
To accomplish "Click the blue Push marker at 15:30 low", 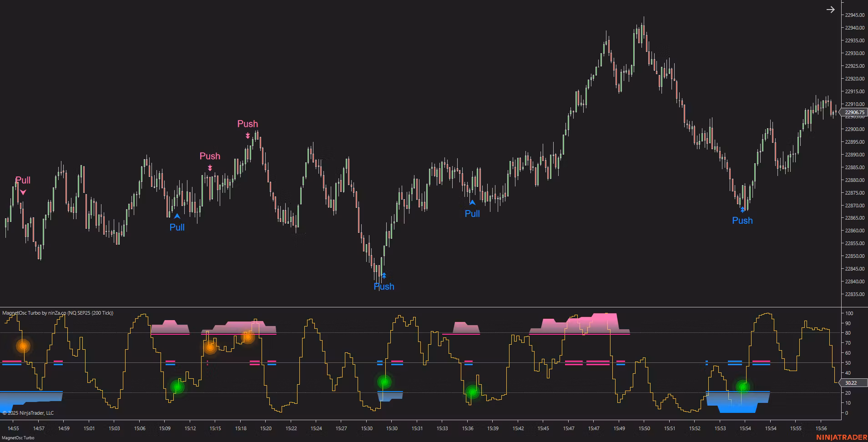I will pyautogui.click(x=384, y=276).
